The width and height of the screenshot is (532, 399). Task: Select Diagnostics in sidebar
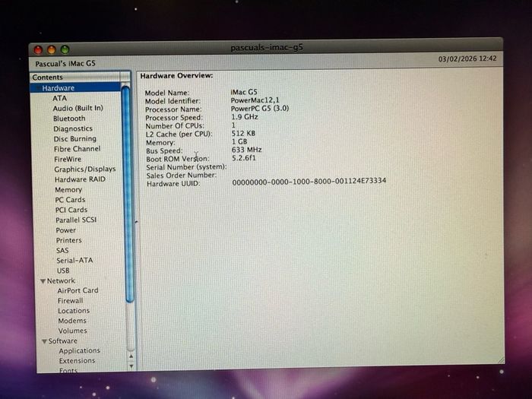click(73, 128)
